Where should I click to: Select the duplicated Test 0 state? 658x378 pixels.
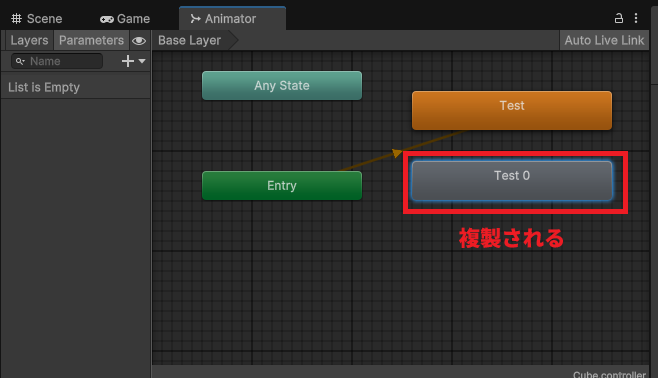pos(512,181)
